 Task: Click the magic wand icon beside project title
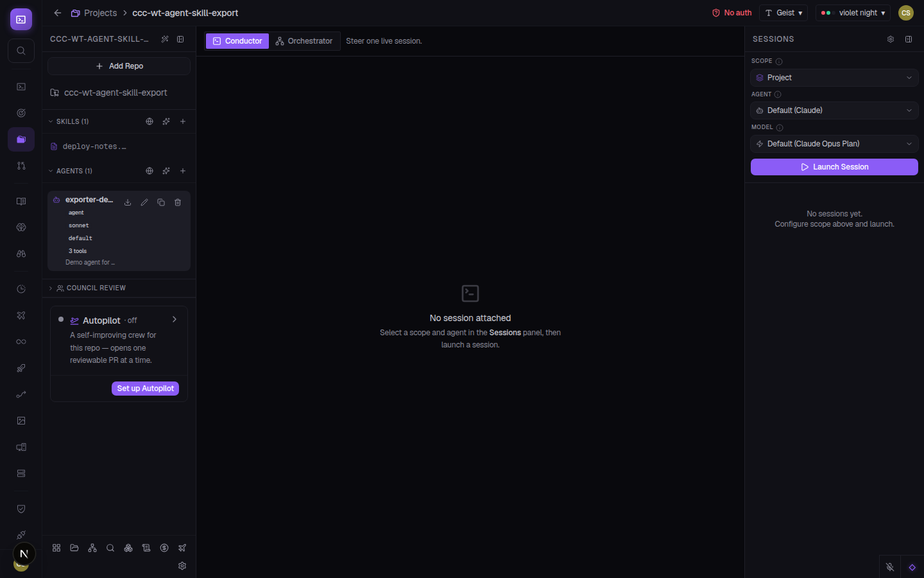point(165,39)
